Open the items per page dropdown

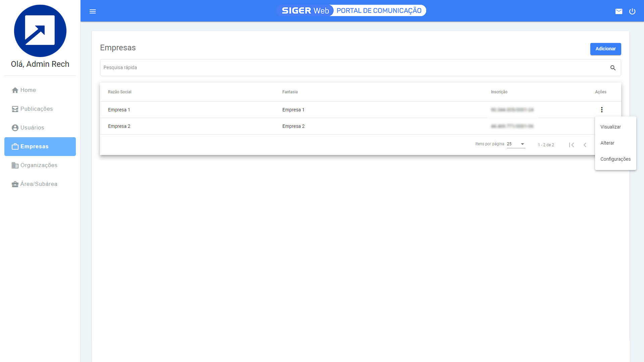[515, 144]
